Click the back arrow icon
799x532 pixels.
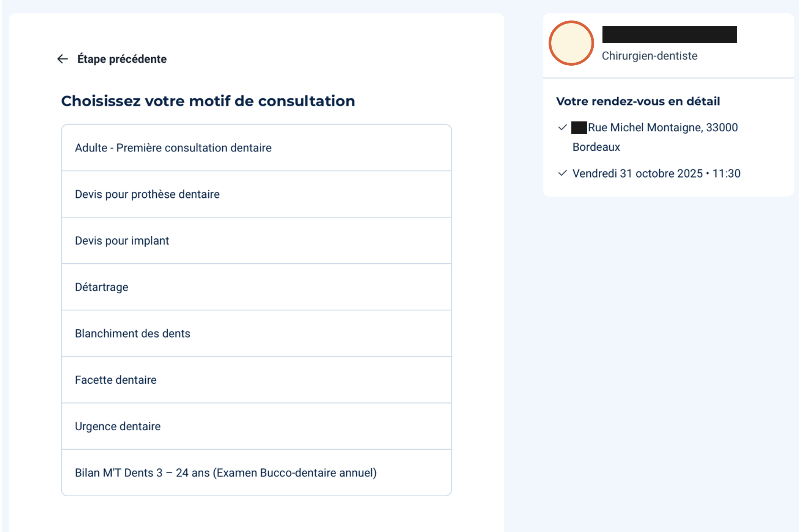click(x=63, y=59)
